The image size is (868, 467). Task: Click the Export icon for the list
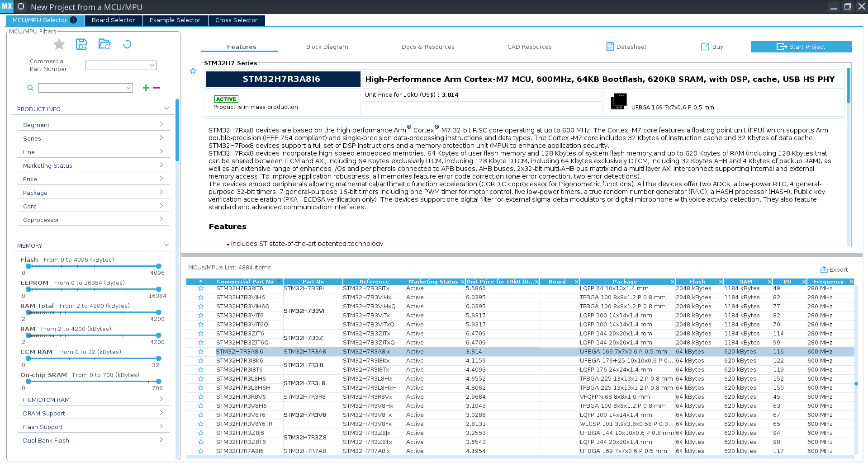(824, 269)
